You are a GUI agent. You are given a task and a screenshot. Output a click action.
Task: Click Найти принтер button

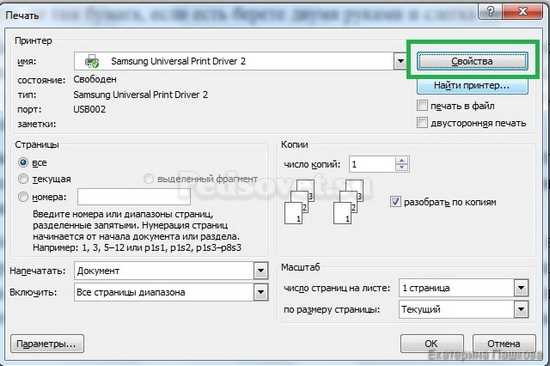click(x=472, y=85)
